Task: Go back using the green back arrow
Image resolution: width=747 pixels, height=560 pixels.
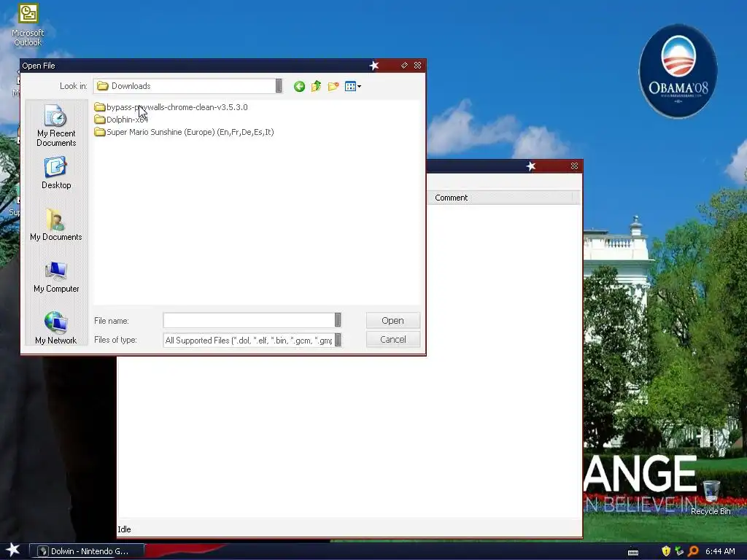Action: 299,86
